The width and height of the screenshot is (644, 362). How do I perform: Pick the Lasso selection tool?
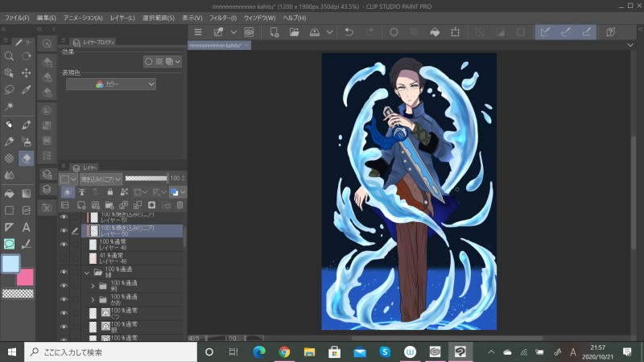click(9, 89)
